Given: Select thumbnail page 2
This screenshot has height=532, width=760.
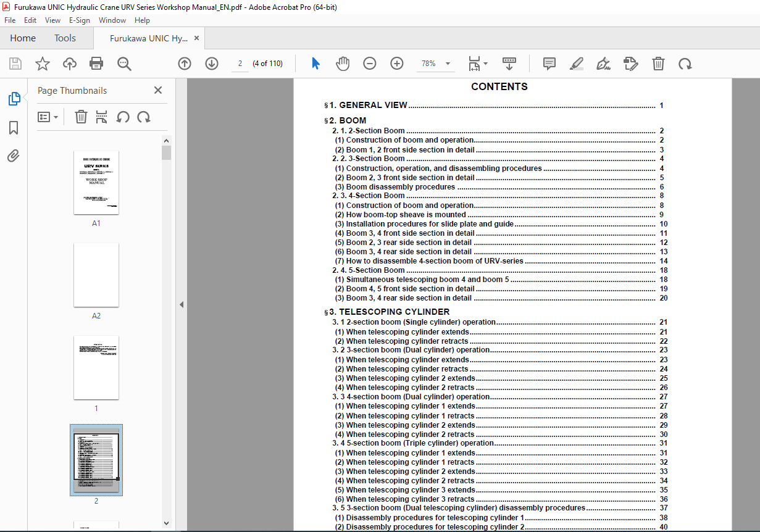Looking at the screenshot, I should 96,460.
